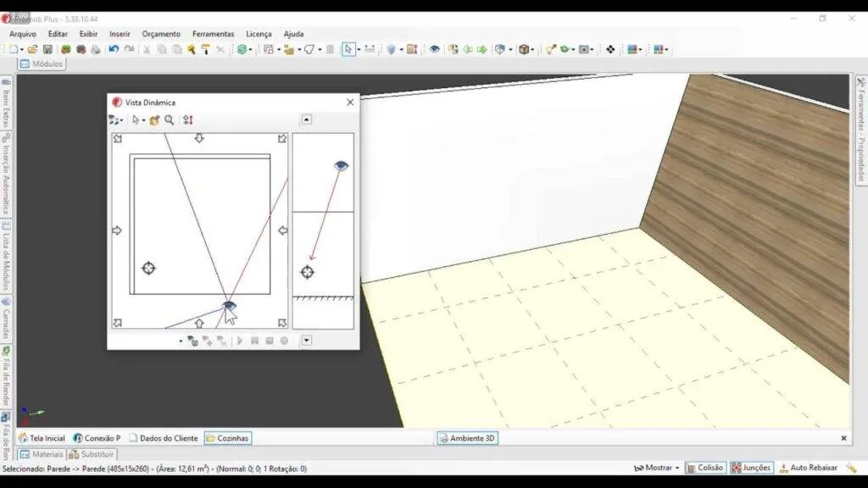Click the Open folder icon
The width and height of the screenshot is (868, 488).
pyautogui.click(x=33, y=49)
